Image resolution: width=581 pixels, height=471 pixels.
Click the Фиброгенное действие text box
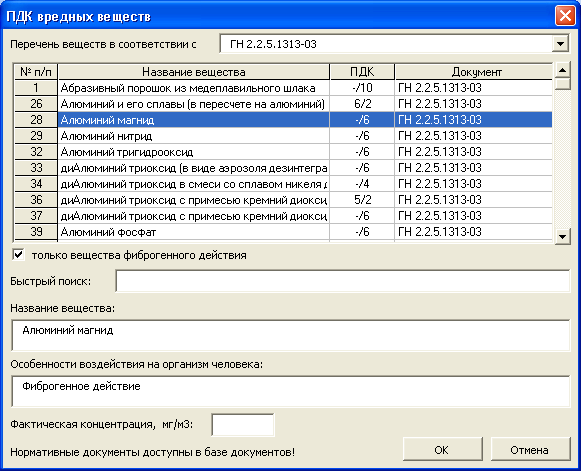coord(290,391)
